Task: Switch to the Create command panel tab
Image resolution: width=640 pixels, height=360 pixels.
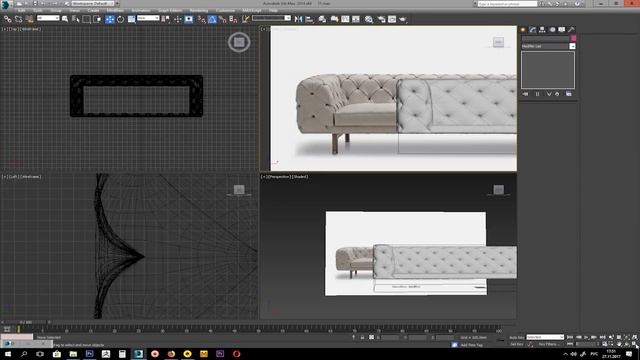Action: [523, 29]
